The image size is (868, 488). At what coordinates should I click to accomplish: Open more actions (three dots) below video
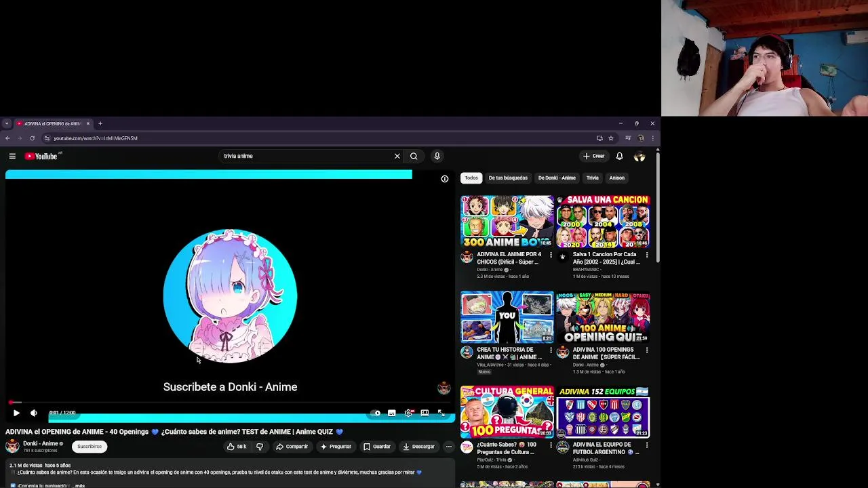coord(448,447)
